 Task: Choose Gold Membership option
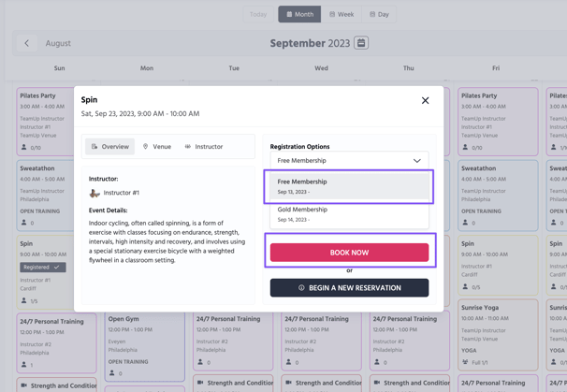click(349, 214)
